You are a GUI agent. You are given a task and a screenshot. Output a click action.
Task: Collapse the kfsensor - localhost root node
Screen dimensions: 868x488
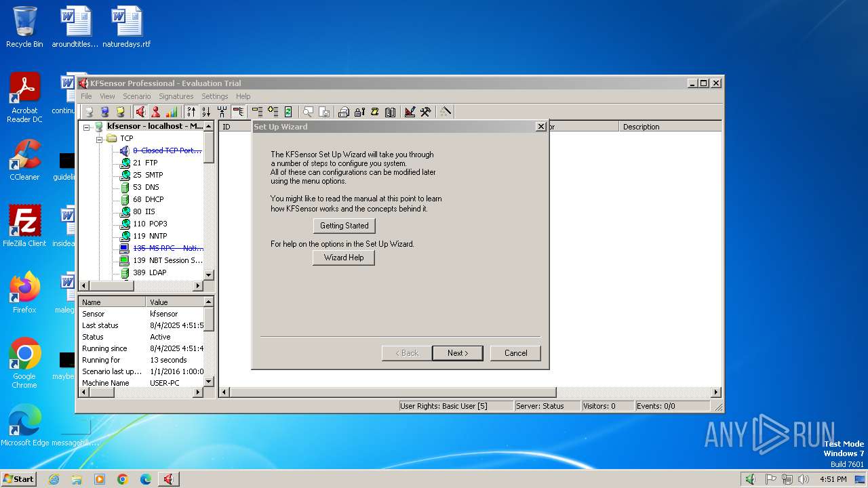pos(86,127)
